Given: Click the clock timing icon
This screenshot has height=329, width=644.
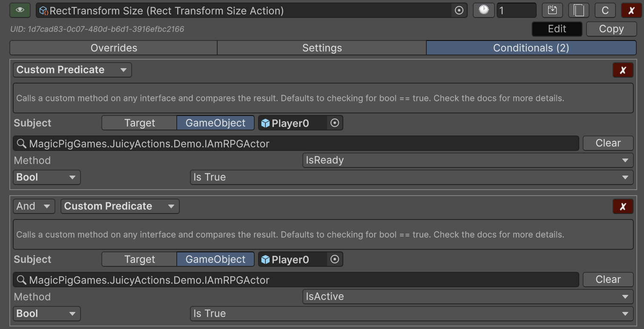Looking at the screenshot, I should point(483,11).
